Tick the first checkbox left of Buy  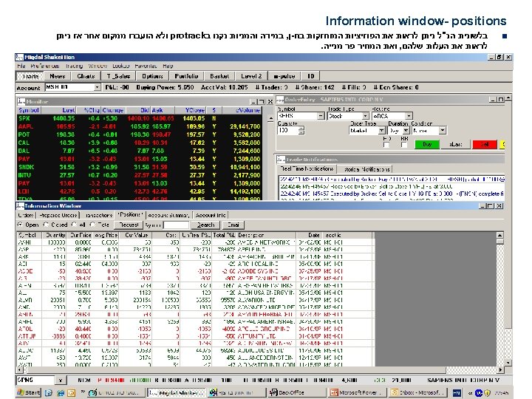click(x=386, y=145)
